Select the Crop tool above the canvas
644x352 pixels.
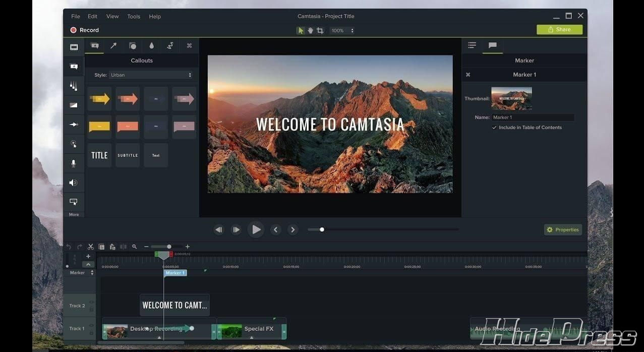[320, 31]
